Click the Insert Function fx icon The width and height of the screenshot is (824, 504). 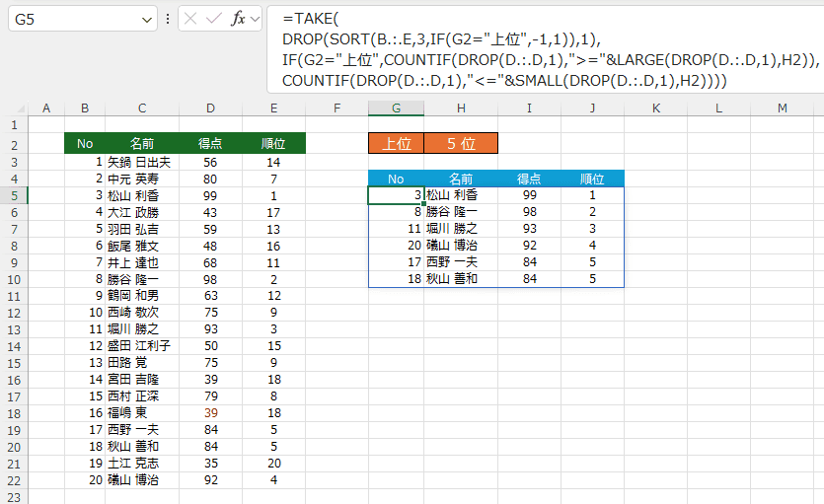238,19
